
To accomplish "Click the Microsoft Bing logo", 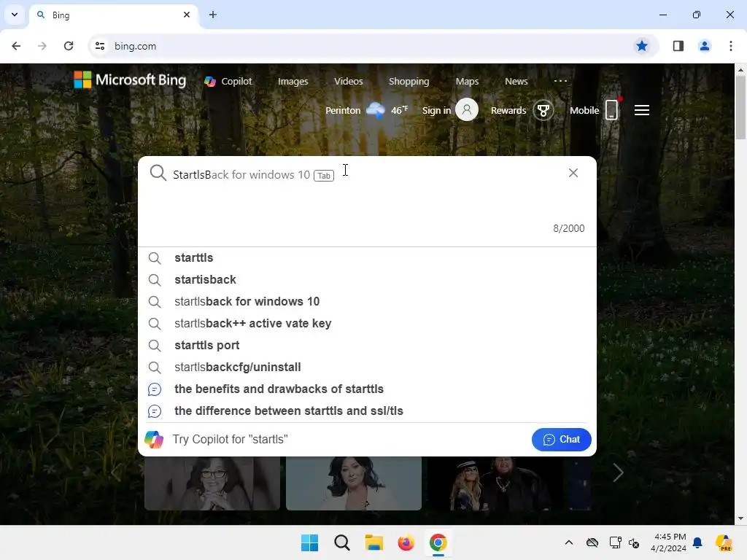I will 130,80.
